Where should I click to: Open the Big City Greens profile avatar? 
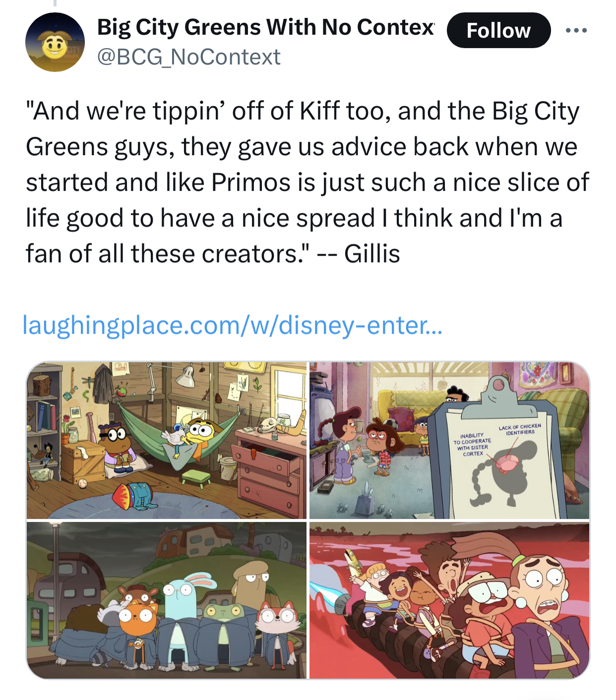click(x=55, y=42)
